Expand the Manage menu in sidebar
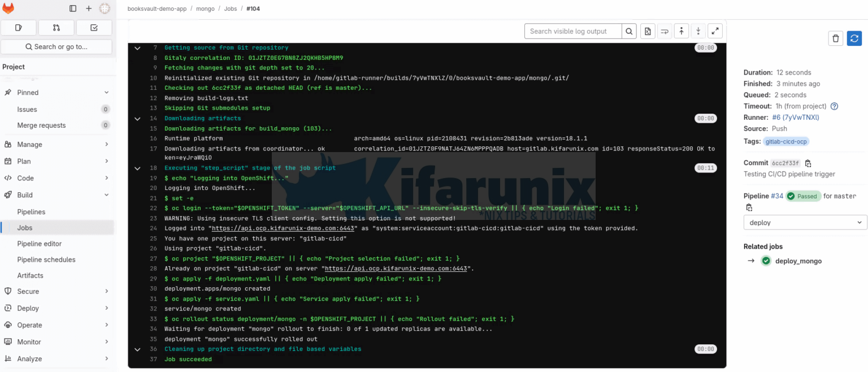 click(x=57, y=145)
